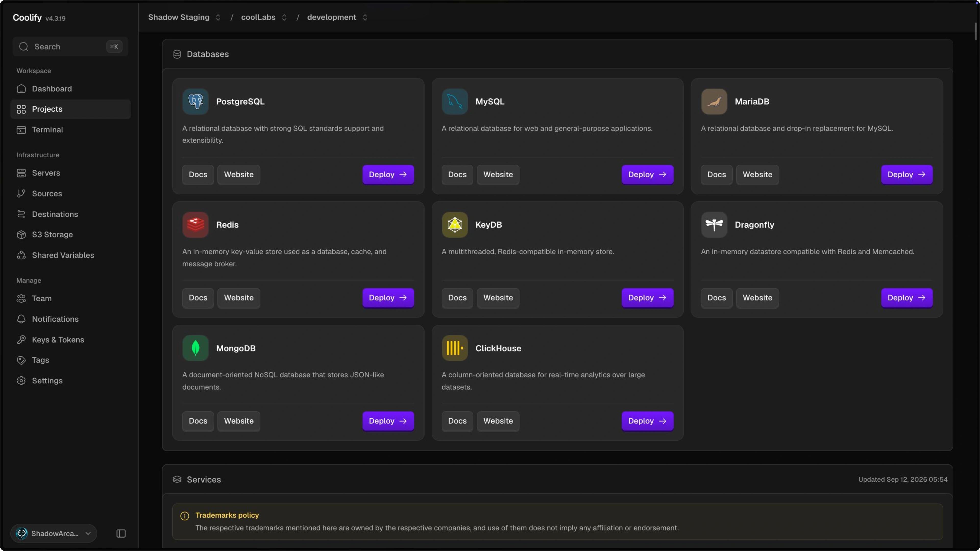Viewport: 980px width, 551px height.
Task: Visit the Redis Website
Action: tap(239, 298)
